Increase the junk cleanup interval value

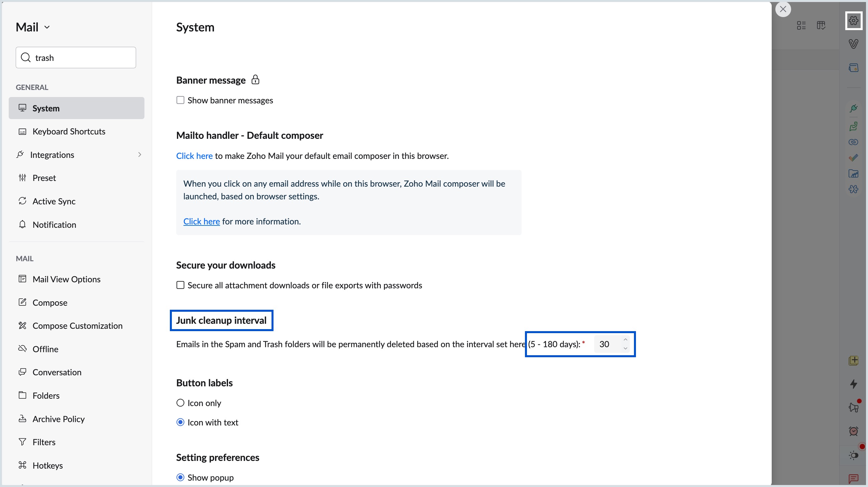pos(625,340)
